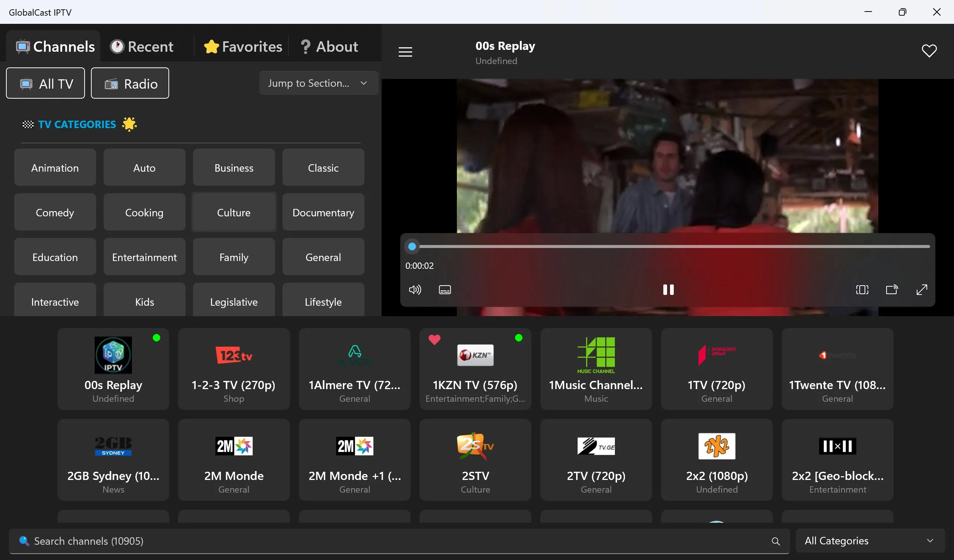Open the Favorites tab
Viewport: 954px width, 560px height.
pyautogui.click(x=243, y=47)
